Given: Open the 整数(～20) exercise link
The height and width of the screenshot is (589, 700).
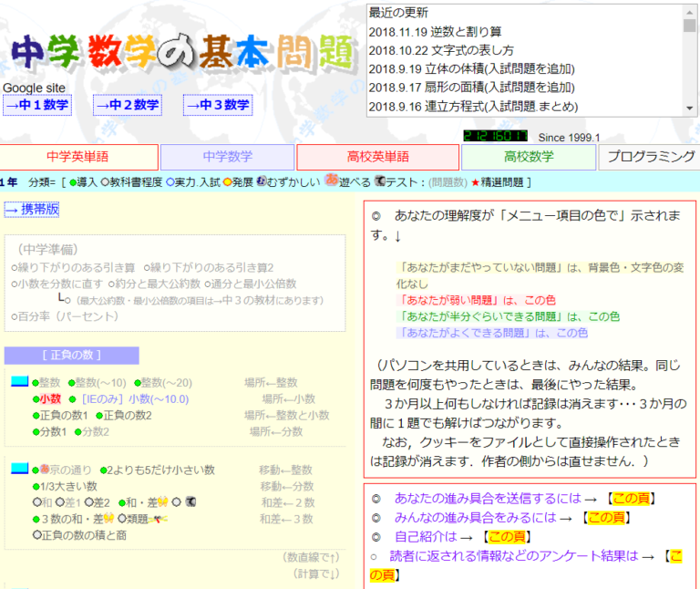Looking at the screenshot, I should tap(167, 383).
